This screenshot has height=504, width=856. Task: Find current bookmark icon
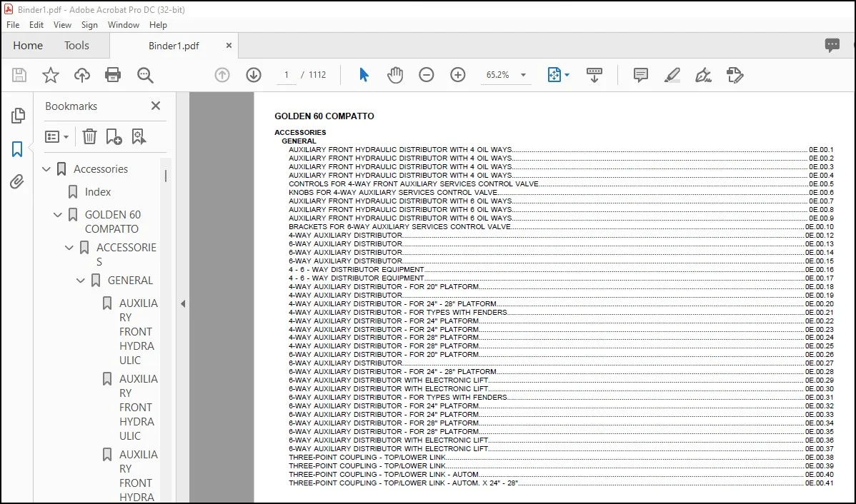[139, 136]
